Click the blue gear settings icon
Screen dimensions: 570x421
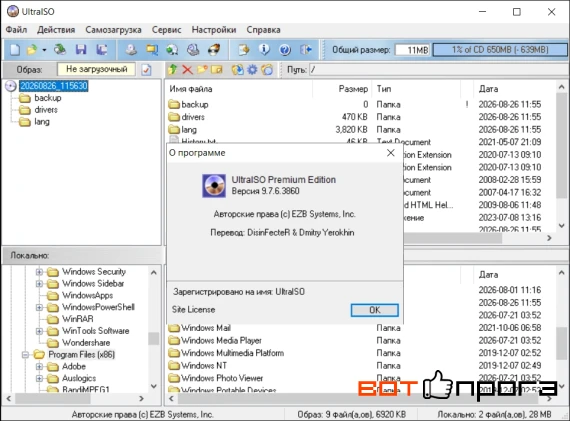[252, 69]
